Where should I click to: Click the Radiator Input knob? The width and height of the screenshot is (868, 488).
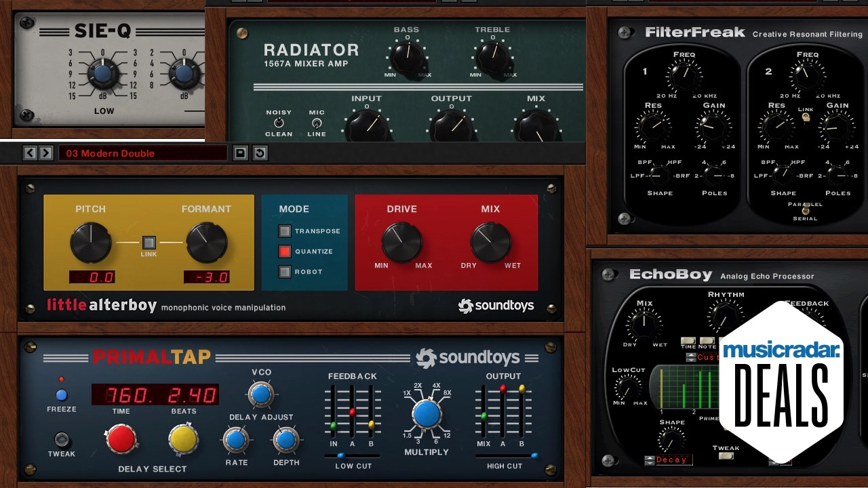[x=366, y=126]
